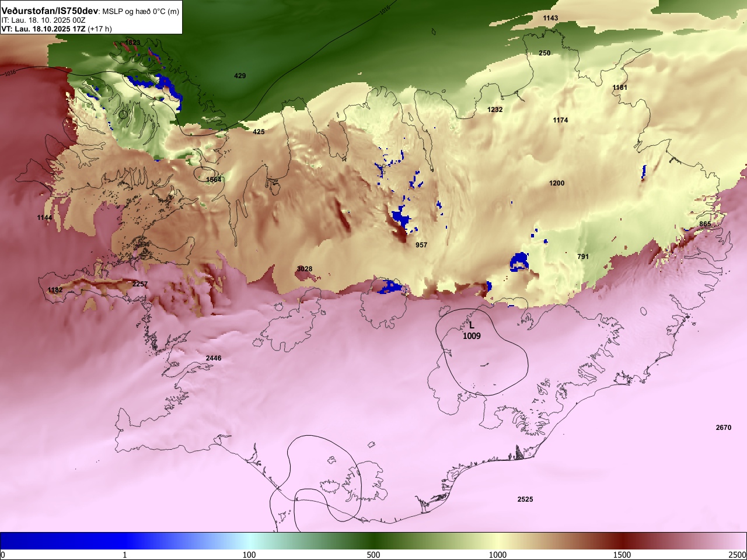Click the 1 tick on the color scale
The image size is (747, 560).
(124, 555)
